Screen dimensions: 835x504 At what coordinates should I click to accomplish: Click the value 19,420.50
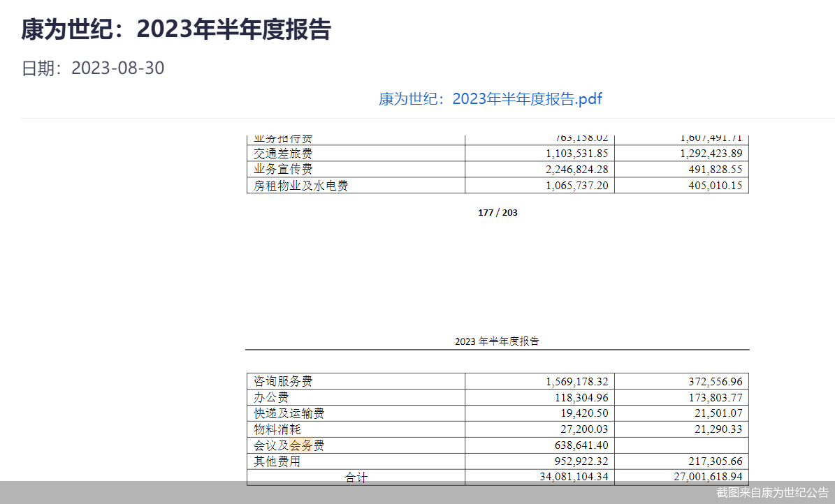click(584, 413)
